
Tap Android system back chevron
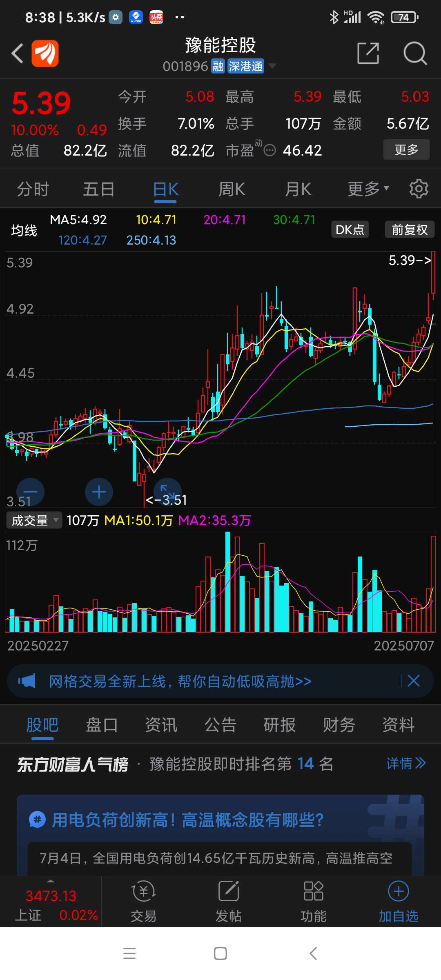click(313, 953)
